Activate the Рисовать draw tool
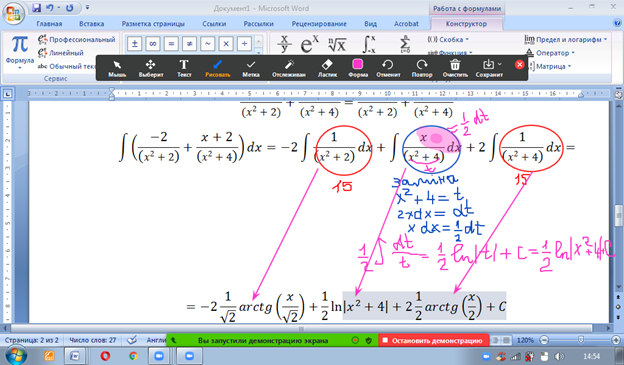The width and height of the screenshot is (624, 365). [x=218, y=68]
